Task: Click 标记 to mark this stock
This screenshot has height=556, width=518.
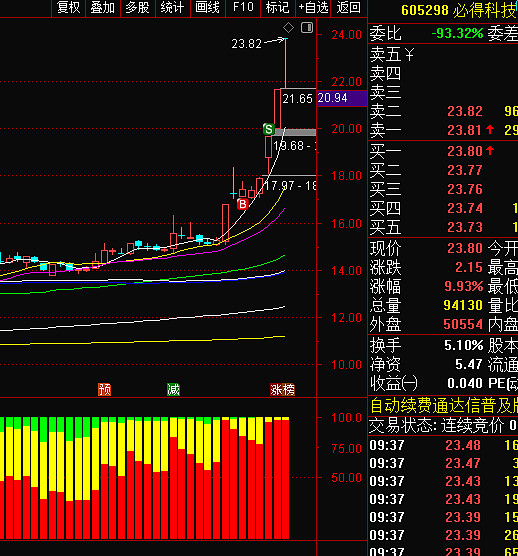Action: pyautogui.click(x=278, y=8)
